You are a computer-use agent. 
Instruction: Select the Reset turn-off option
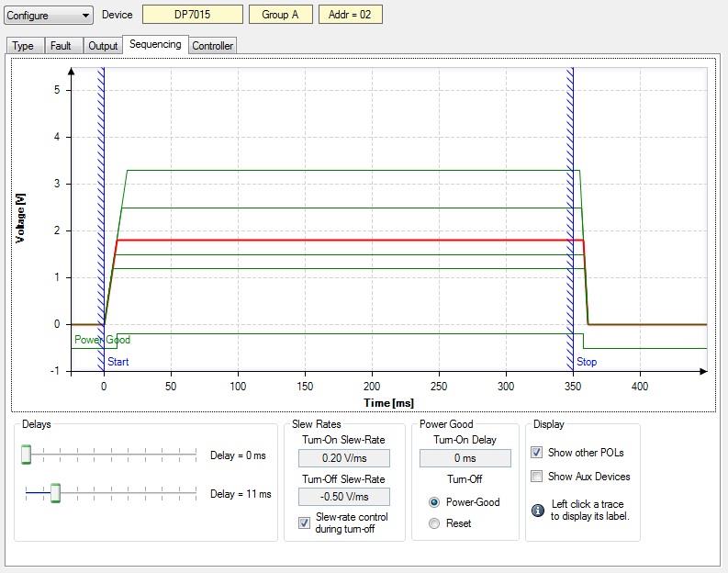pos(434,523)
